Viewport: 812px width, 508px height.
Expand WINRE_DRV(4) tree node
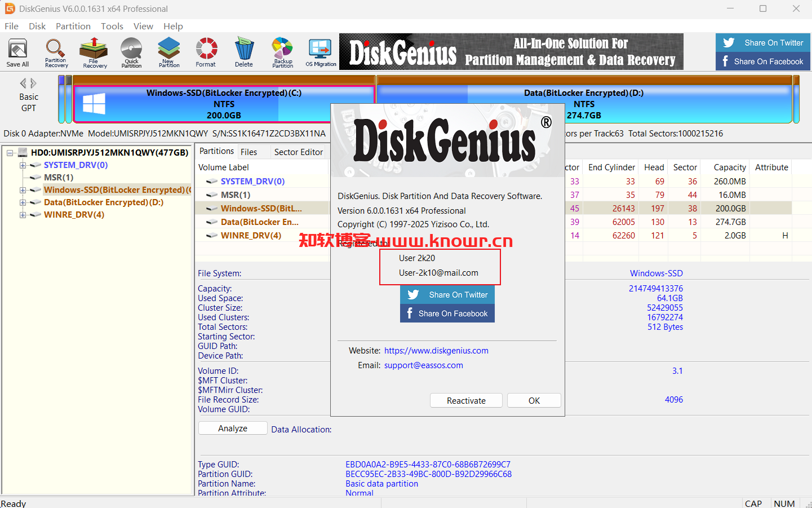23,215
